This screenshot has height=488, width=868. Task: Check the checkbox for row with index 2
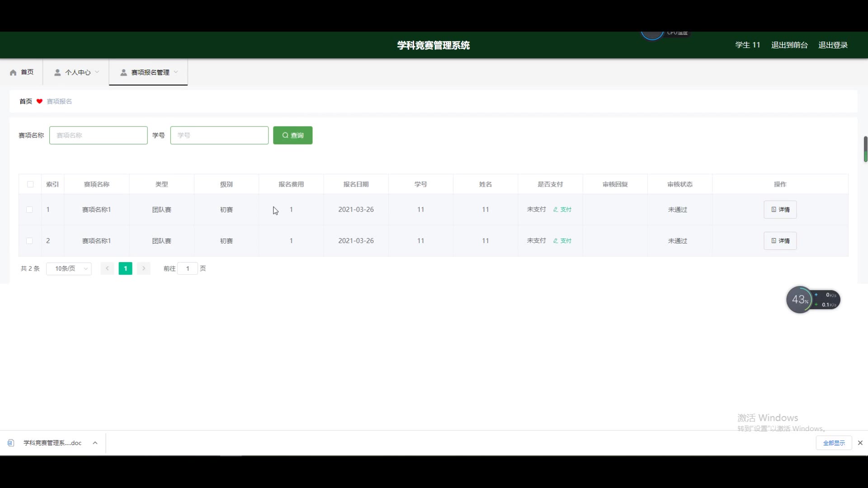pyautogui.click(x=29, y=241)
